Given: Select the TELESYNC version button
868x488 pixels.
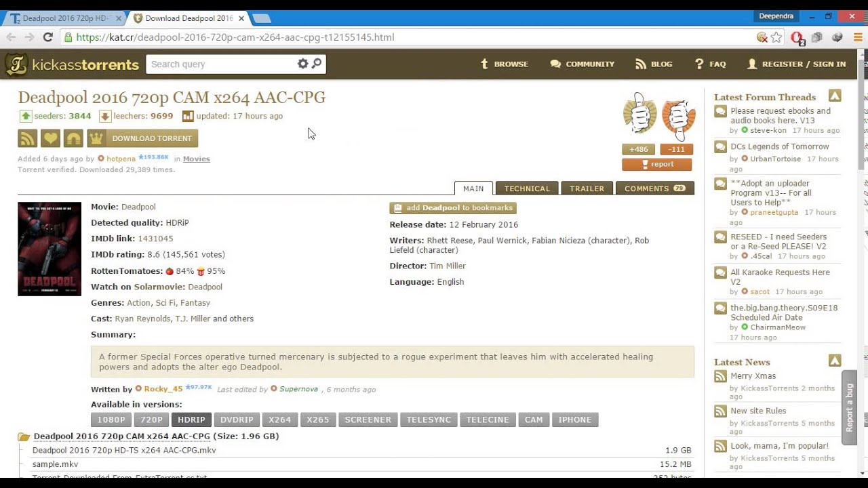Looking at the screenshot, I should [x=429, y=420].
